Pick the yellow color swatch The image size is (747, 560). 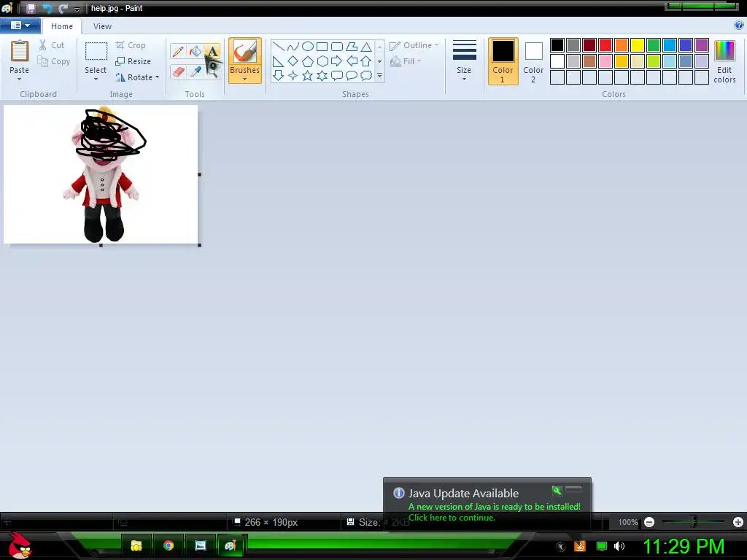pyautogui.click(x=637, y=45)
